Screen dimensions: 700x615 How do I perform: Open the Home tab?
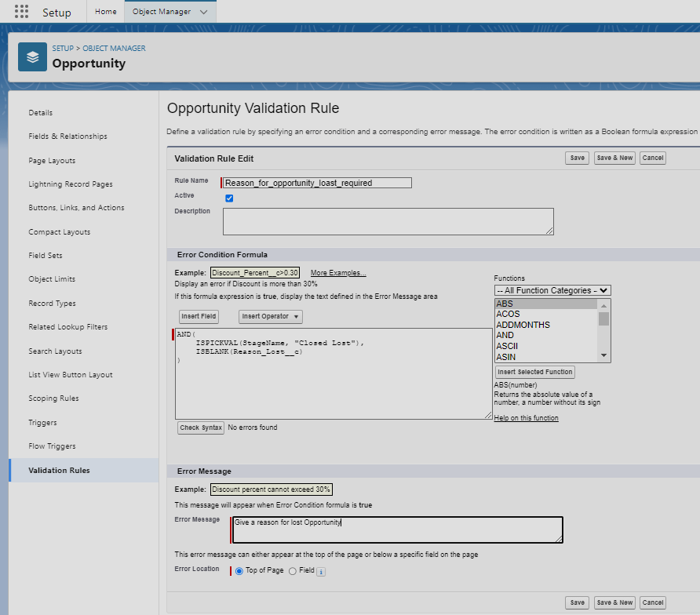click(x=106, y=12)
